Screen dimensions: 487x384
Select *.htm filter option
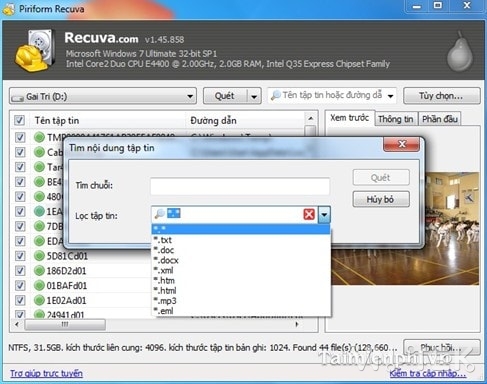(x=241, y=281)
